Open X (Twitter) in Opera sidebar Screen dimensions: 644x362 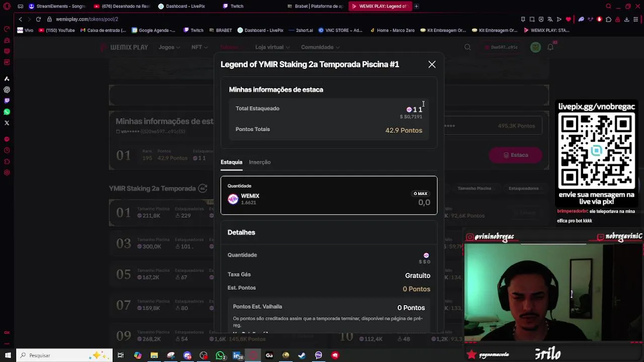7,123
